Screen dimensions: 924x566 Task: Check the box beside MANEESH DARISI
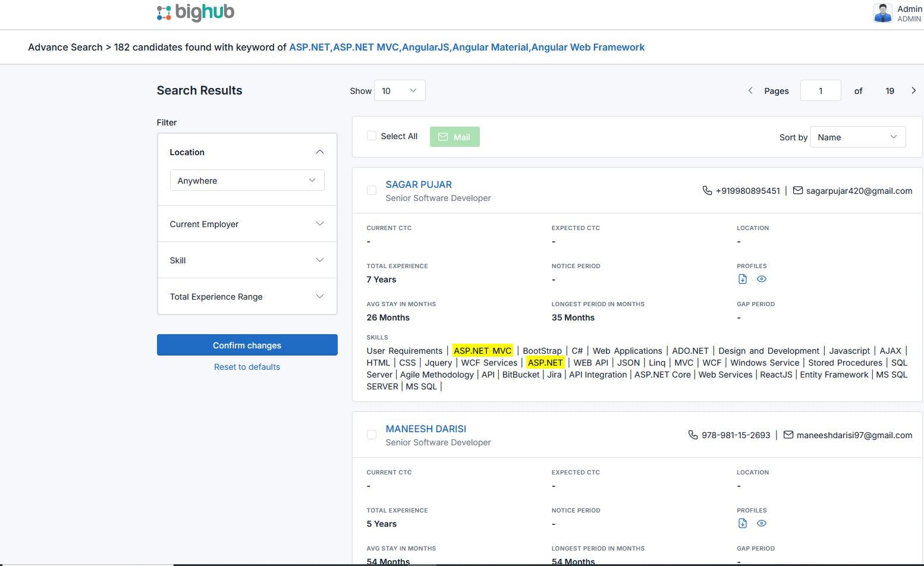tap(372, 435)
